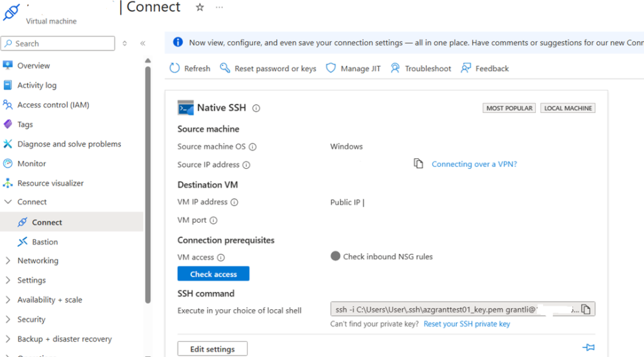Click the Refresh toolbar button
Image resolution: width=644 pixels, height=357 pixels.
190,68
